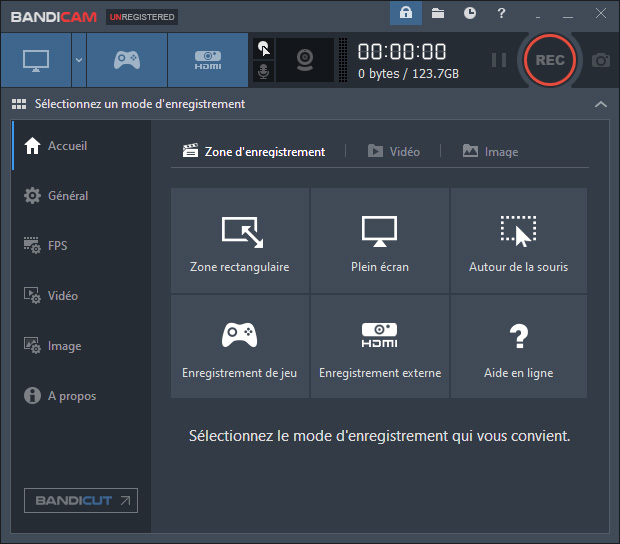Open help question mark in title bar
This screenshot has height=544, width=620.
tap(501, 13)
